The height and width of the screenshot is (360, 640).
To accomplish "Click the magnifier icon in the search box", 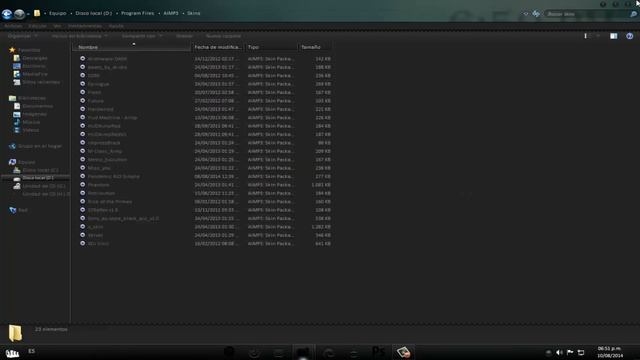I will [x=633, y=14].
